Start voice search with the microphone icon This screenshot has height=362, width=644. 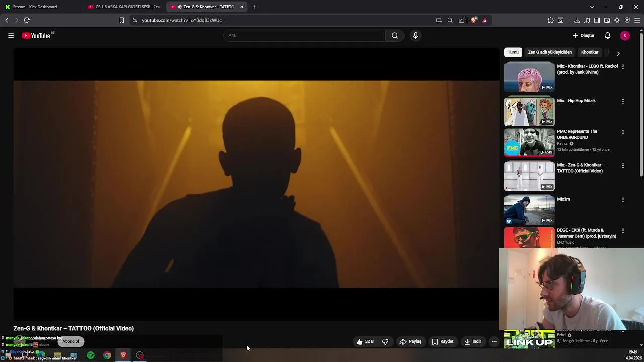click(x=415, y=35)
